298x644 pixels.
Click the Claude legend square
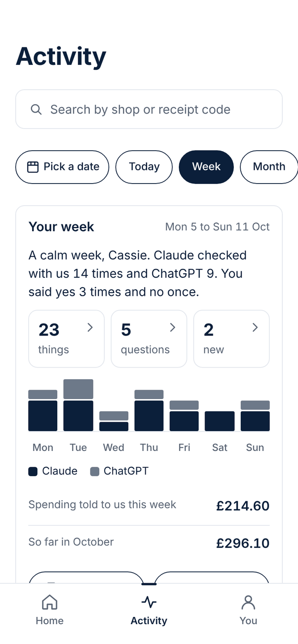click(x=33, y=471)
